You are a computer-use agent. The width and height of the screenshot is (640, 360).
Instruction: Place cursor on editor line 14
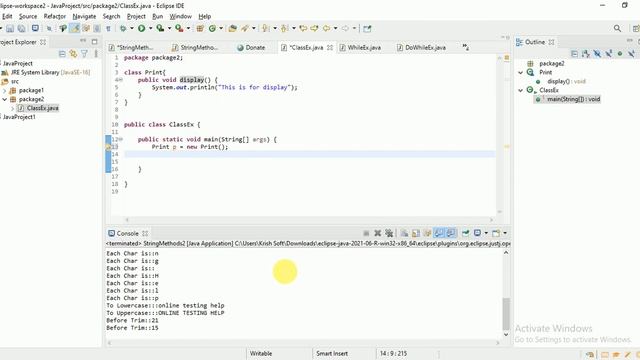click(309, 154)
